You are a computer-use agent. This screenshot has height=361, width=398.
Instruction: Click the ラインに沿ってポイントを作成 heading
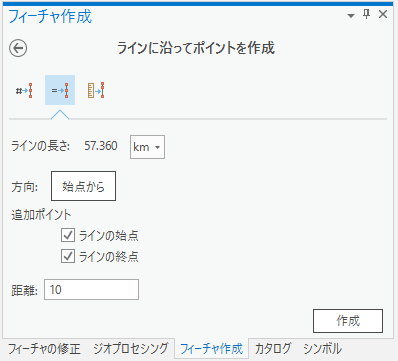[196, 48]
